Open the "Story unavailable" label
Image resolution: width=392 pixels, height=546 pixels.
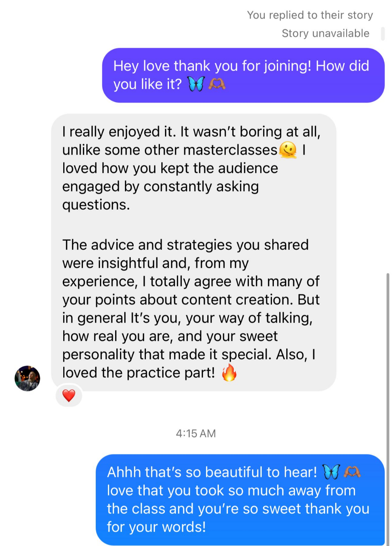pos(325,33)
